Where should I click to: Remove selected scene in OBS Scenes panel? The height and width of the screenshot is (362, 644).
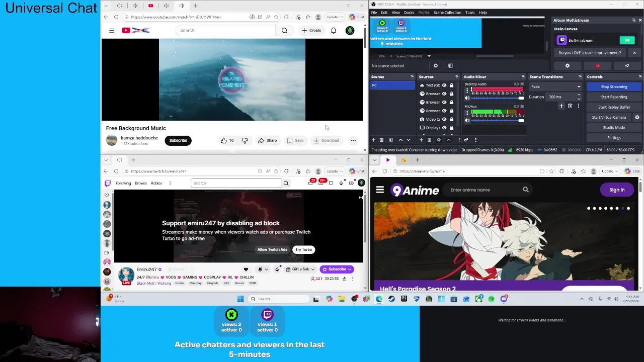pyautogui.click(x=381, y=140)
